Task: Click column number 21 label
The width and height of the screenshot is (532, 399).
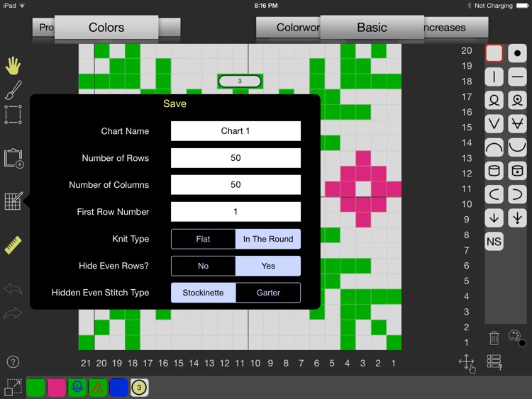Action: coord(86,364)
